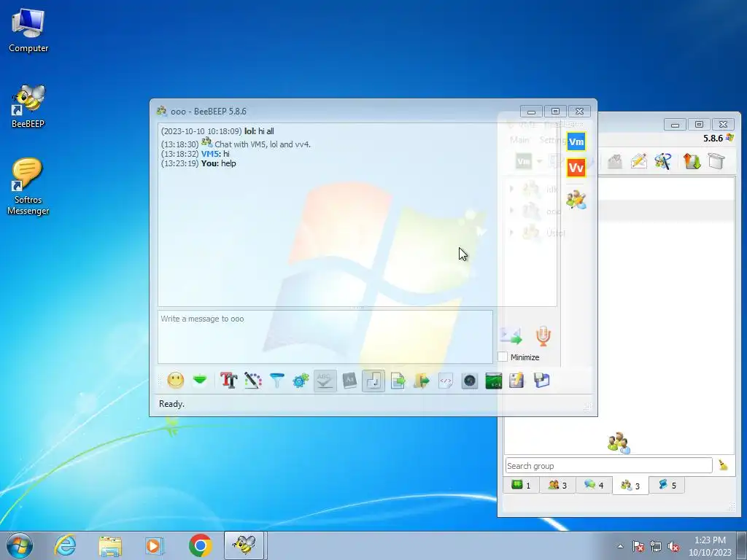The image size is (747, 560).
Task: Launch Internet Explorer from the taskbar
Action: (65, 545)
